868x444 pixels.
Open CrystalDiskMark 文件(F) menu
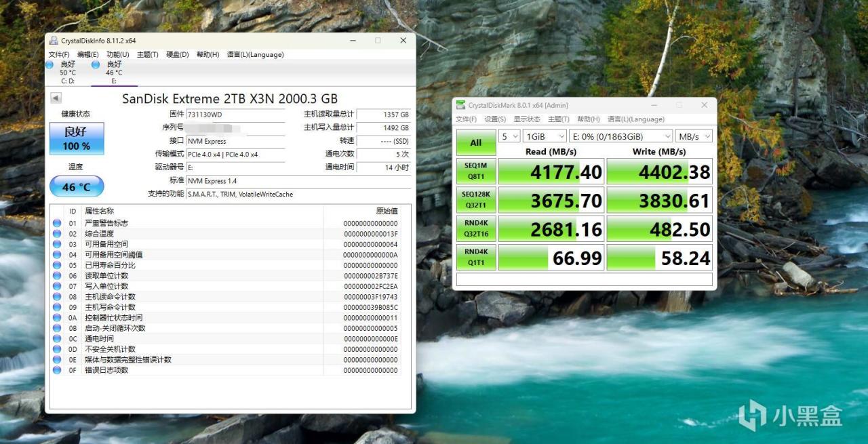pos(466,119)
